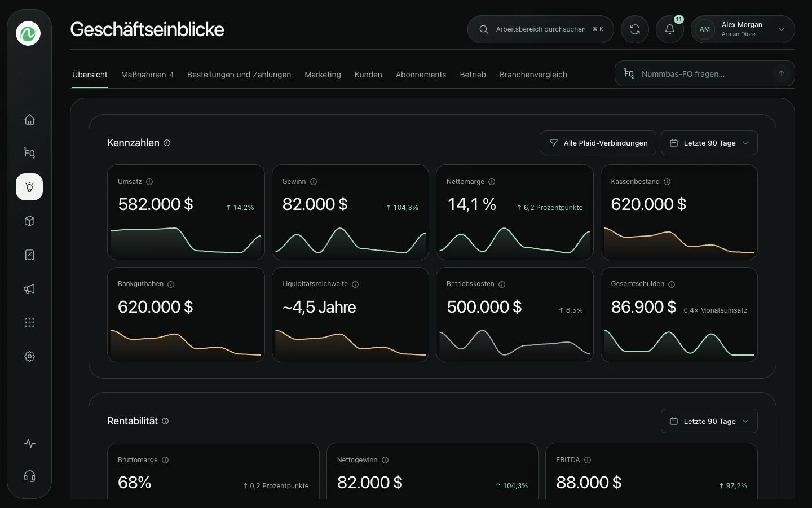The image size is (812, 508).
Task: Click info icon next to Umsatz
Action: [x=149, y=182]
